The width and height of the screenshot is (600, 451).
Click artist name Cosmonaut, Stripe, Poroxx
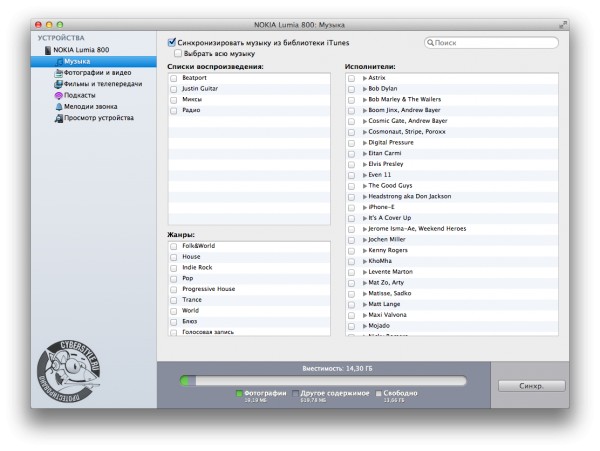407,132
